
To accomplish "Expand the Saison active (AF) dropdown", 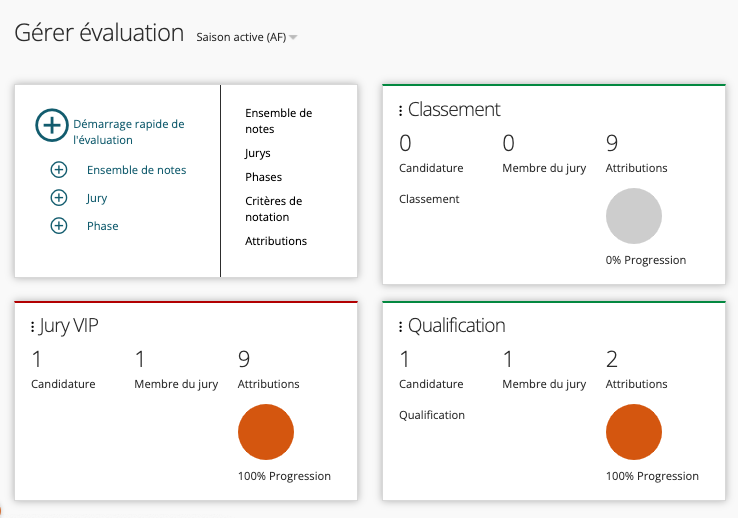I will point(241,37).
